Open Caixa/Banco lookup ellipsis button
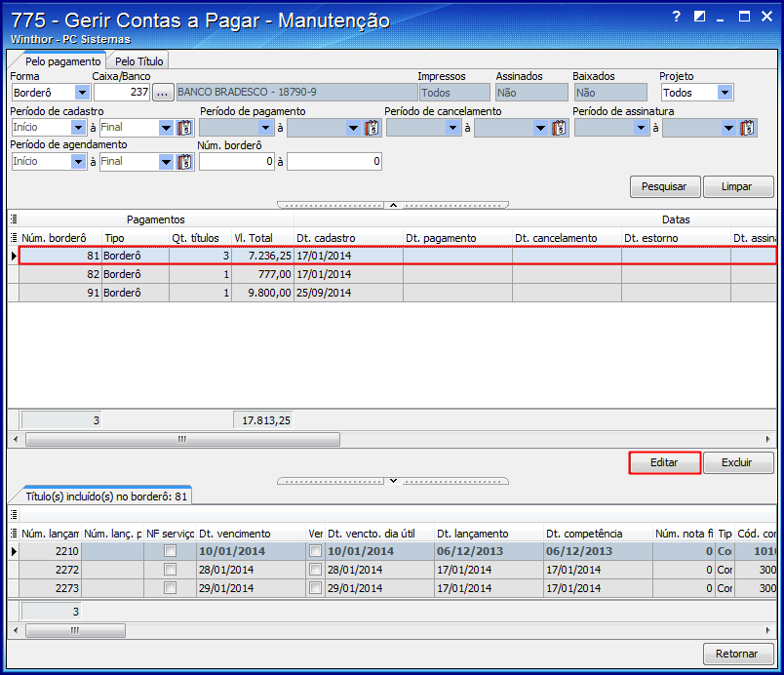This screenshot has width=784, height=675. [163, 93]
